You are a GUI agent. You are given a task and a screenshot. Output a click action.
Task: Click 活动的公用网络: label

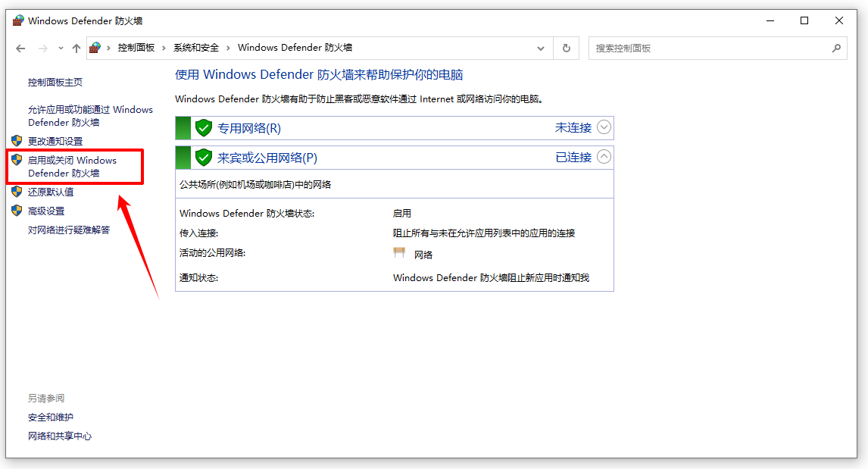[213, 252]
